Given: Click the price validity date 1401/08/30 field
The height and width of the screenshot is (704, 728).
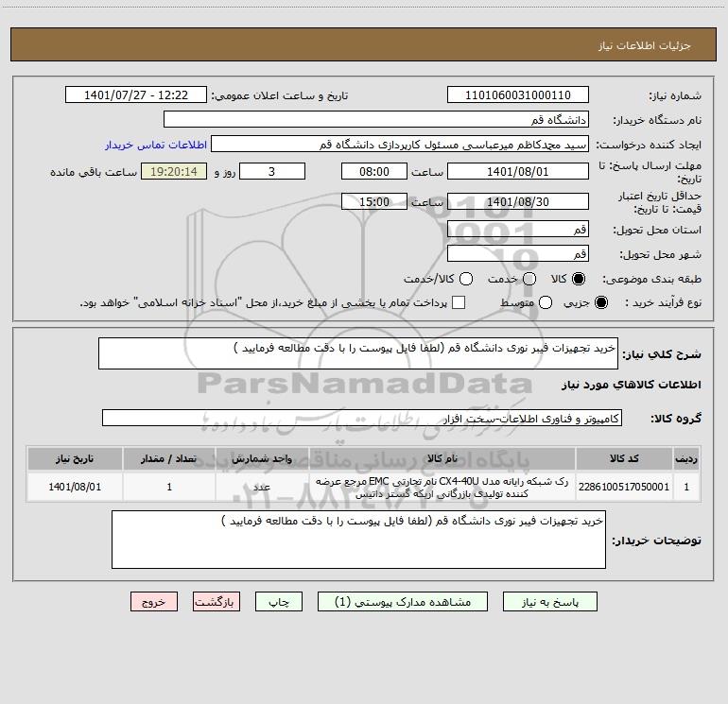Looking at the screenshot, I should click(x=518, y=201).
